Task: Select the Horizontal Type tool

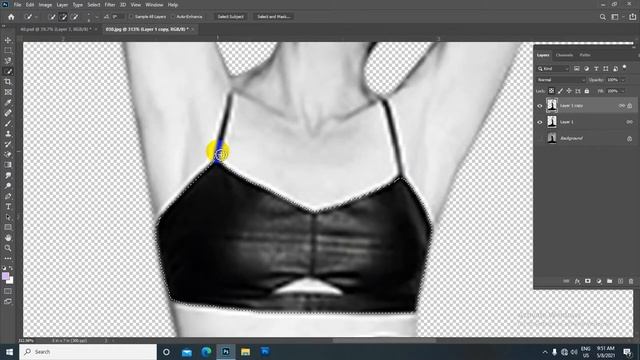Action: (x=8, y=207)
